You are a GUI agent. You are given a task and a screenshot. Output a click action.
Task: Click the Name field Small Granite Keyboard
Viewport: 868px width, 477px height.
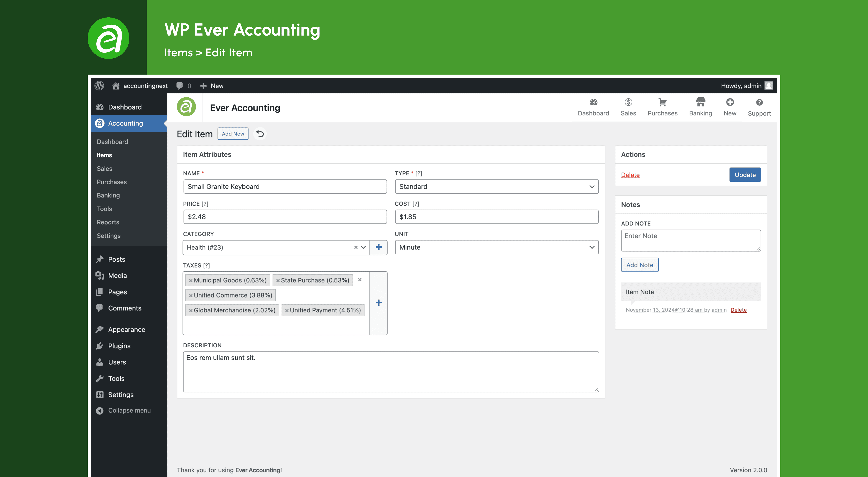pyautogui.click(x=285, y=186)
